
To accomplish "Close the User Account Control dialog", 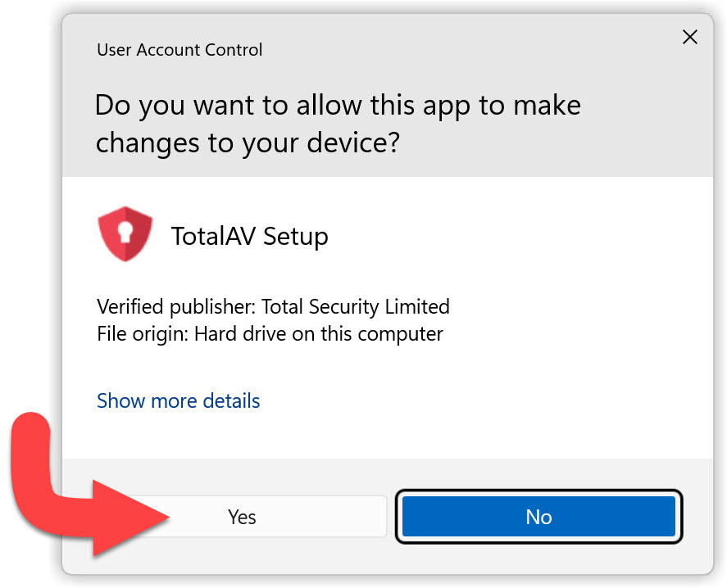I will point(690,37).
